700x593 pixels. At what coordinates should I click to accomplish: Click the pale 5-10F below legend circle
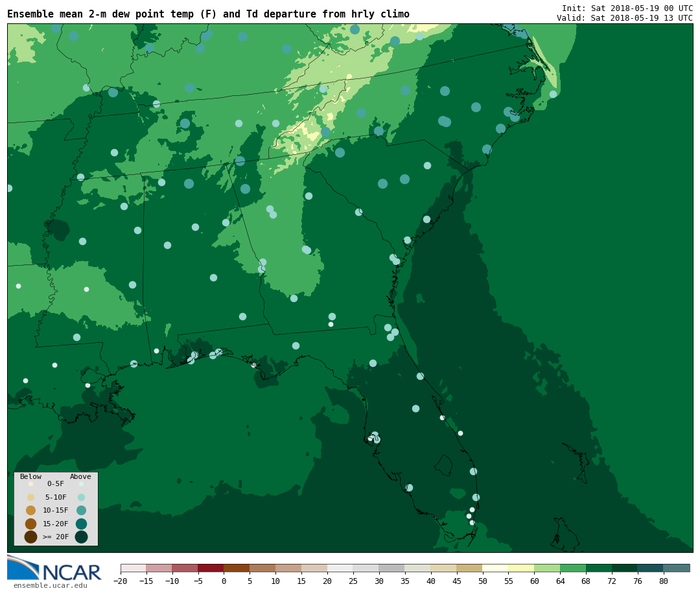tap(31, 498)
